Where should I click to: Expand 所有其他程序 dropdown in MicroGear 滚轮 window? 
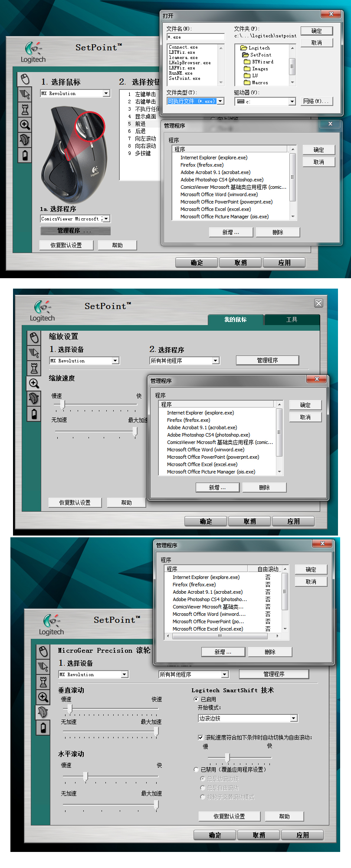tap(225, 674)
